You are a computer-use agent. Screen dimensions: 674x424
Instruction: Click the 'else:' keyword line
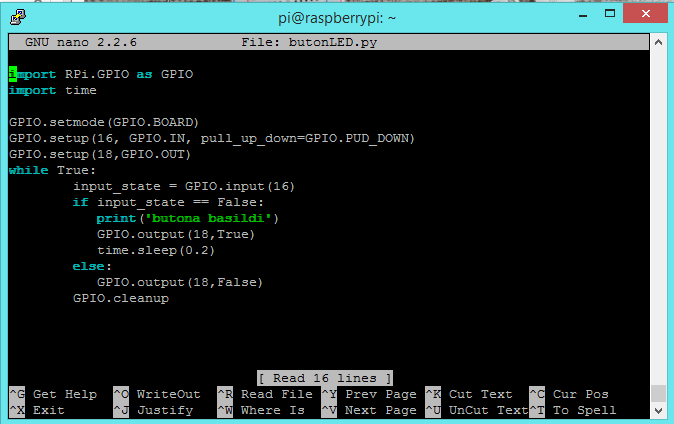click(x=92, y=266)
